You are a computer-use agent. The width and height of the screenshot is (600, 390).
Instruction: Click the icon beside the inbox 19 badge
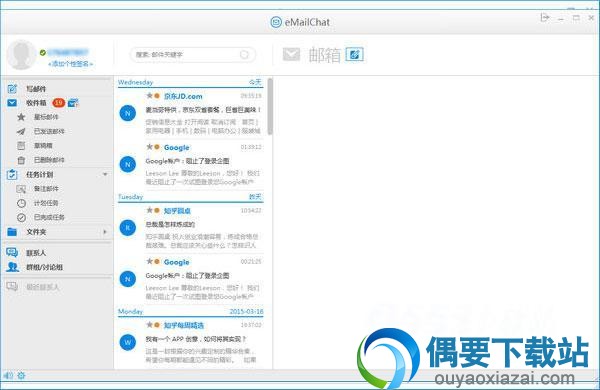tap(73, 103)
